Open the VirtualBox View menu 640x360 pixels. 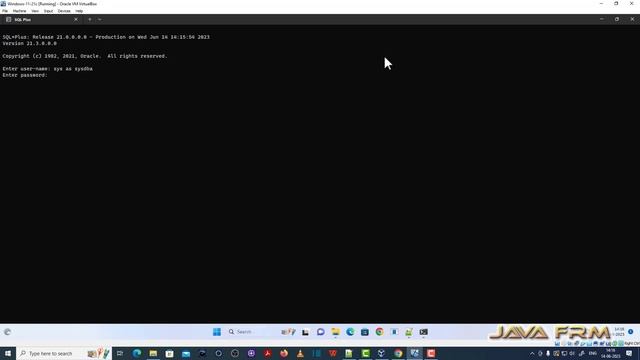click(35, 11)
